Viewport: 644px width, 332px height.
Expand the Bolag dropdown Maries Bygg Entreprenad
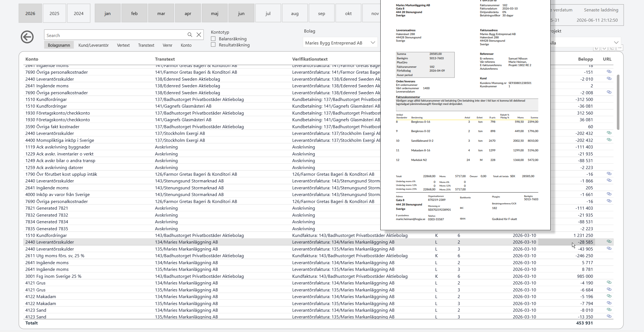point(340,43)
